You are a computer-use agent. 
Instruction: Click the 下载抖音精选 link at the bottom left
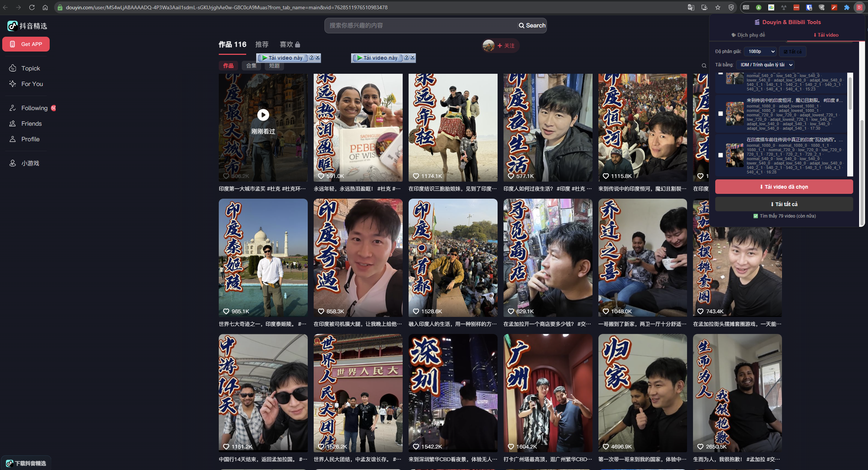[x=26, y=463]
